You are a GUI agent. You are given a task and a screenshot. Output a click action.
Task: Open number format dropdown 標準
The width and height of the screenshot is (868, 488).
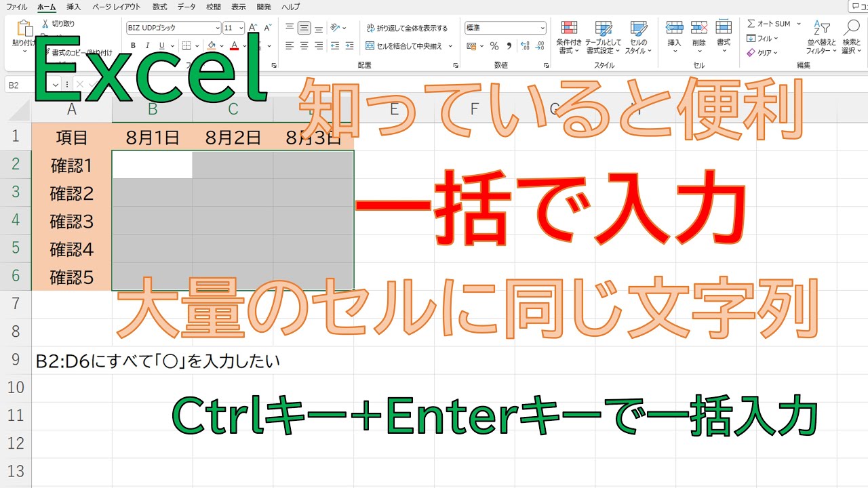(542, 28)
